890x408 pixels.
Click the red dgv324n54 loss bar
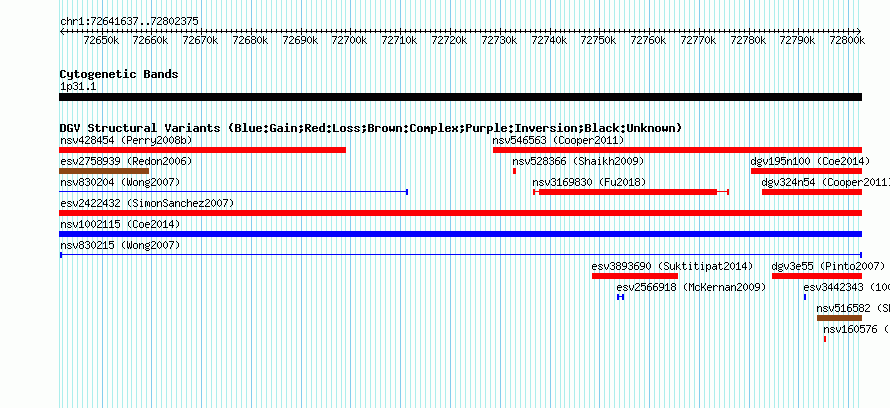pos(812,192)
